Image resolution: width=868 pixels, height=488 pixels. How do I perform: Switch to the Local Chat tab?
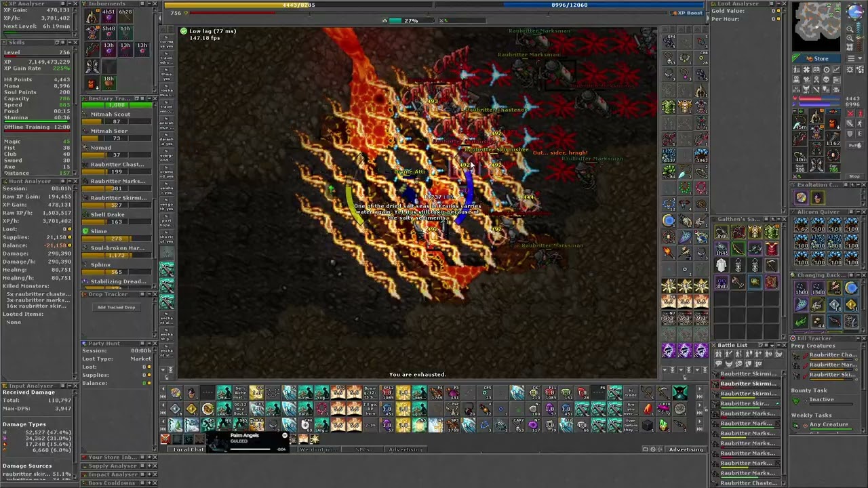(189, 449)
